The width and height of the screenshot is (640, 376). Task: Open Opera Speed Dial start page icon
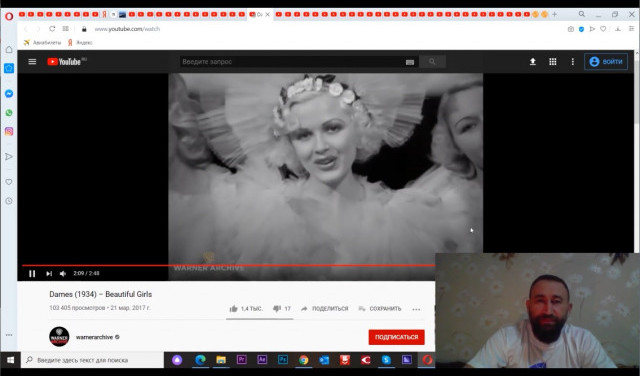pyautogui.click(x=65, y=29)
